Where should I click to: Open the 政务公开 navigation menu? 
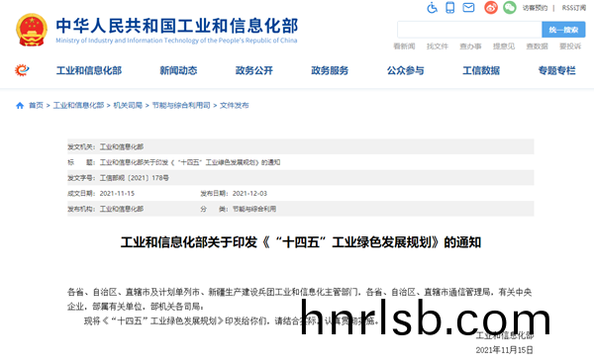pos(254,70)
